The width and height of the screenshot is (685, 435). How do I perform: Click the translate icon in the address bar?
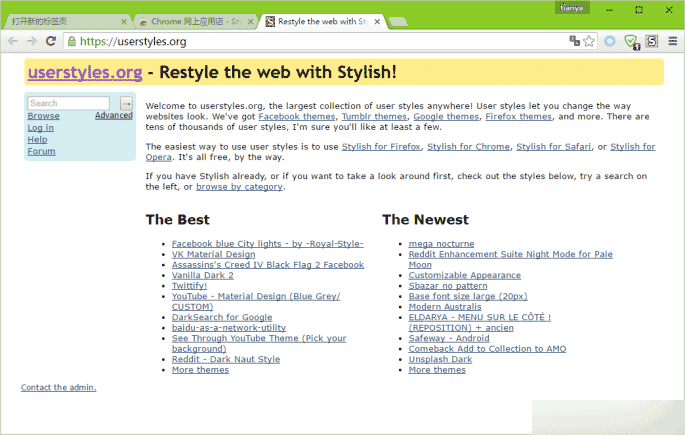(575, 41)
